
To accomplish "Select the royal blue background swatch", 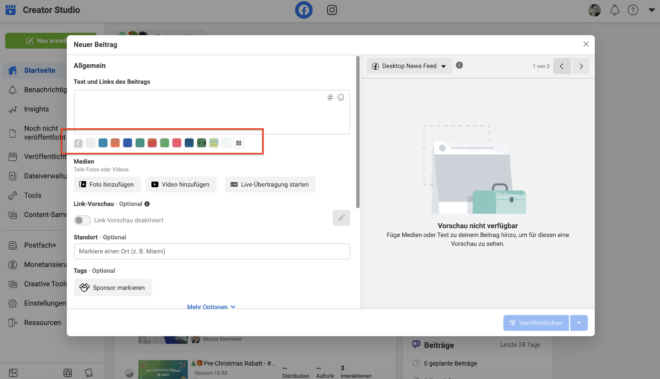I will click(128, 143).
